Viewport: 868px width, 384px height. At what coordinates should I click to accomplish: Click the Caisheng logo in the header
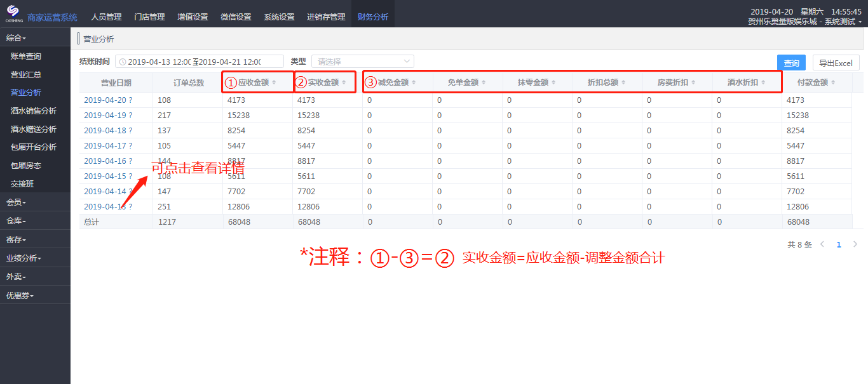tap(13, 13)
